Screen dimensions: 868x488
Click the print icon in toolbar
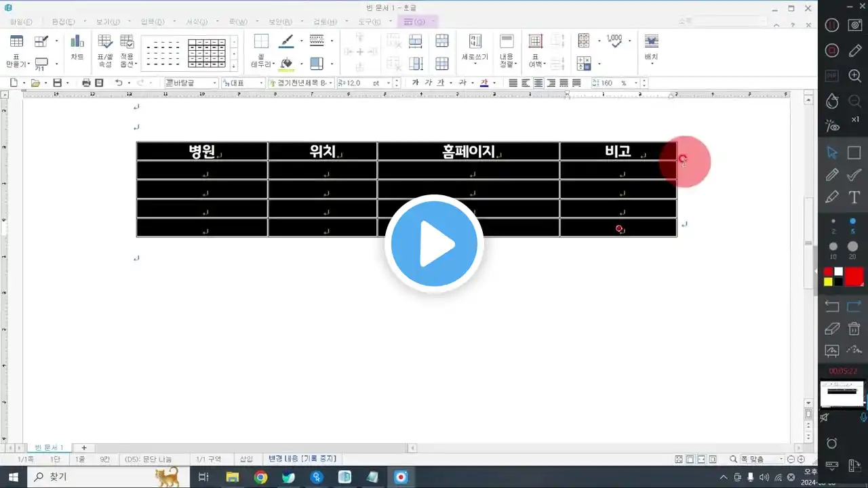tap(86, 83)
